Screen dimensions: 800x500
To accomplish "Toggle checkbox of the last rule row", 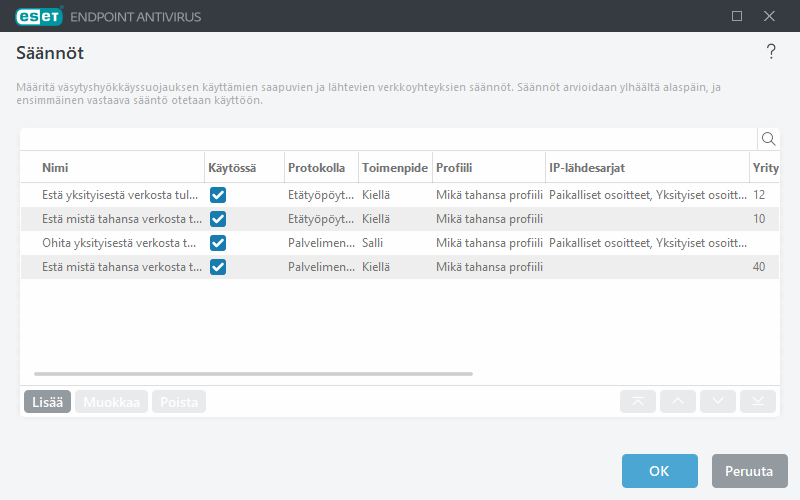I will point(218,267).
